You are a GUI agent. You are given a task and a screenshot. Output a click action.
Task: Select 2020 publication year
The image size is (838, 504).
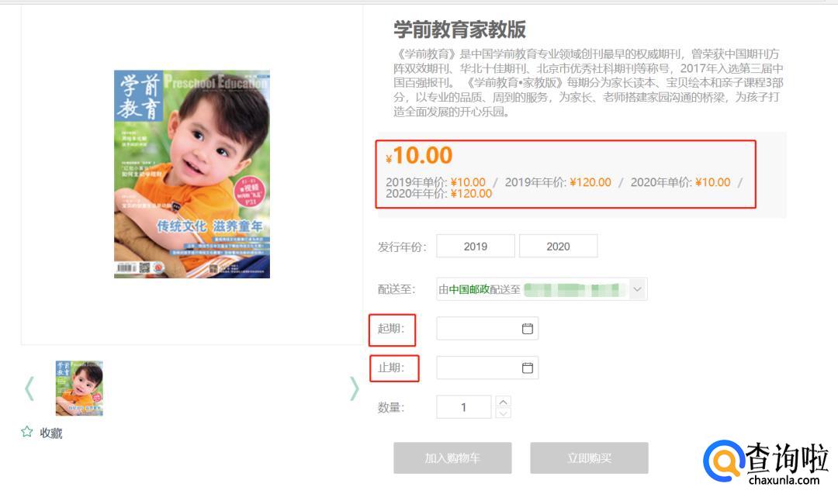[x=558, y=247]
